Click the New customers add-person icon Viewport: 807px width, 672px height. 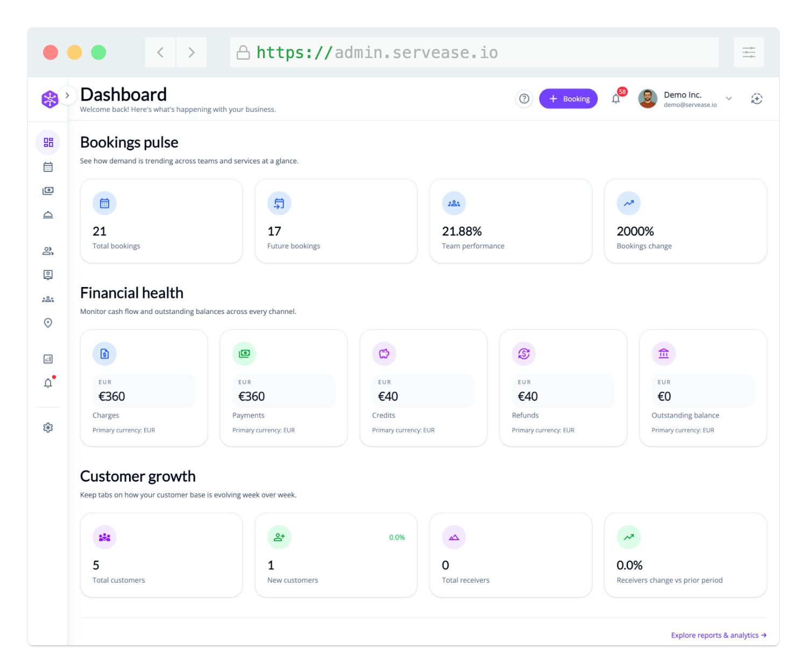279,537
